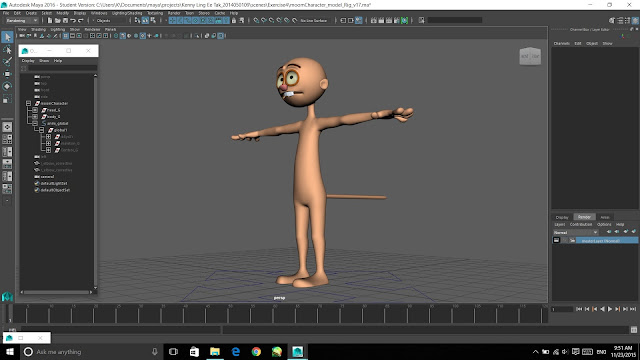
Task: Click the current frame input field
Action: [562, 309]
